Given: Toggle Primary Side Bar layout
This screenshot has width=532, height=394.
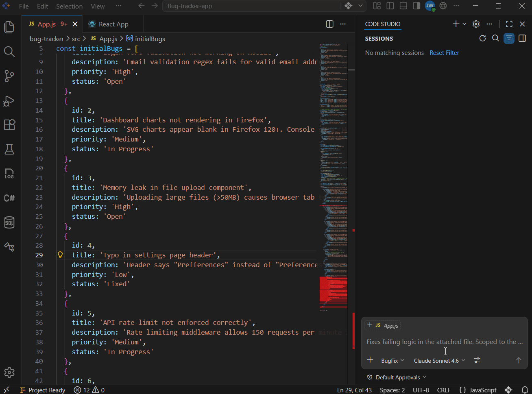Looking at the screenshot, I should (x=390, y=6).
